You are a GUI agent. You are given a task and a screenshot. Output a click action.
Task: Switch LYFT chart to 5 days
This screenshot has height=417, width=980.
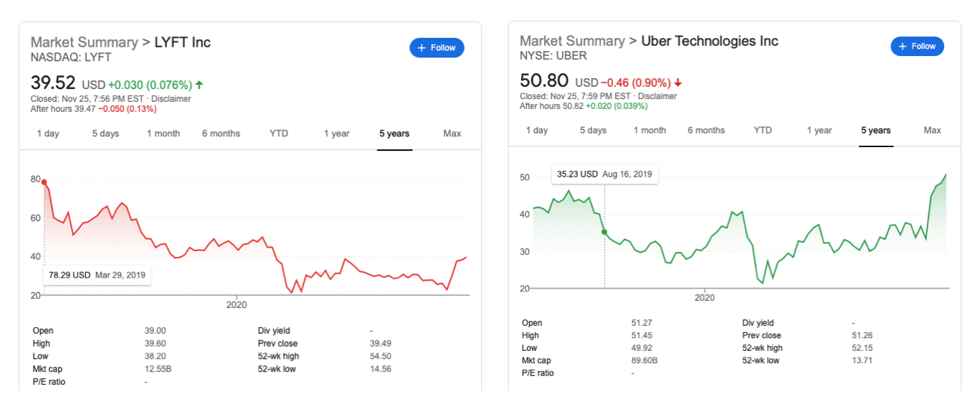click(x=105, y=133)
